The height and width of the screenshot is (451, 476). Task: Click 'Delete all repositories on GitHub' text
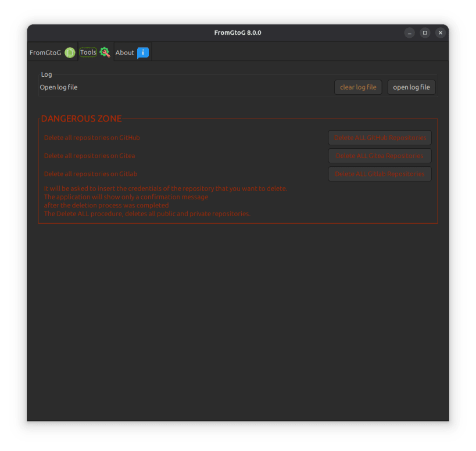[x=92, y=138]
